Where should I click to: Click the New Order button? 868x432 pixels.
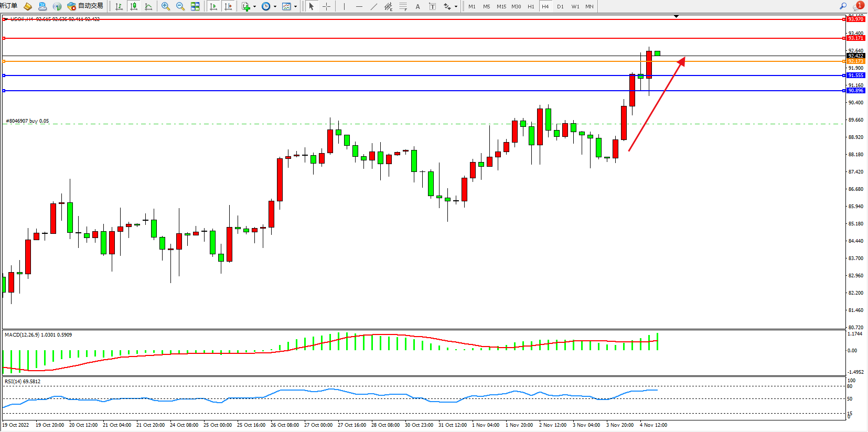coord(8,6)
